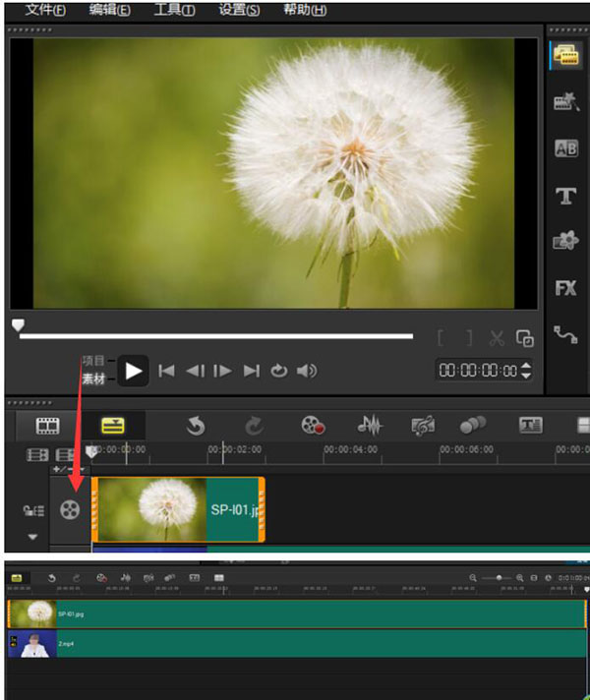Image resolution: width=590 pixels, height=700 pixels.
Task: Open the 设置(S) menu
Action: (x=239, y=10)
